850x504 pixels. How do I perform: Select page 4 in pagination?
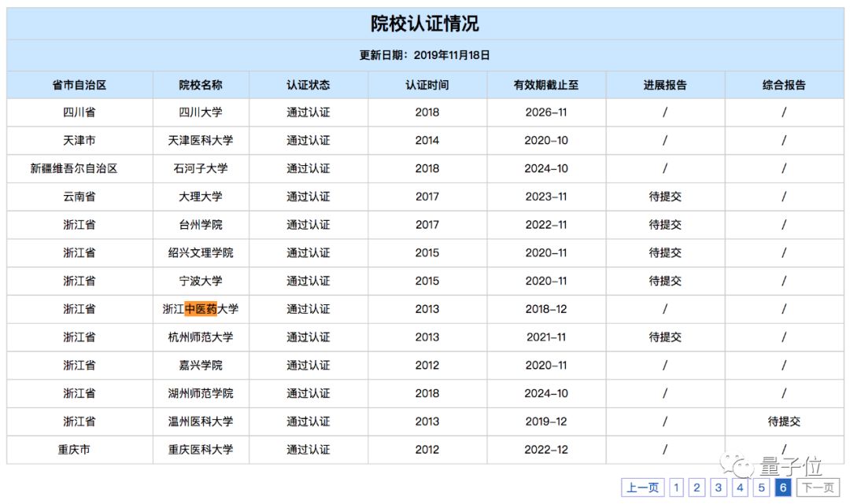pos(740,487)
